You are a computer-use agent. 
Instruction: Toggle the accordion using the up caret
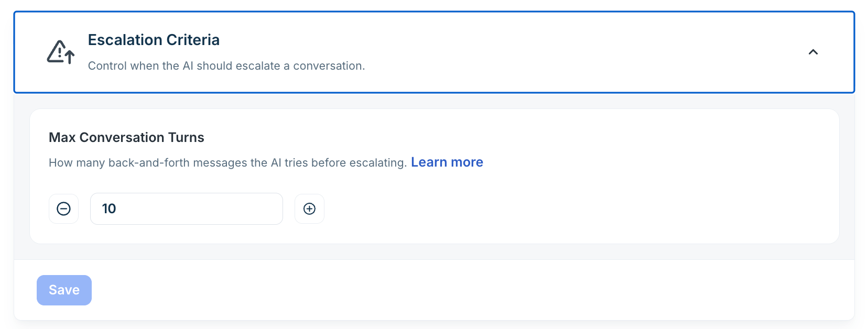(813, 52)
